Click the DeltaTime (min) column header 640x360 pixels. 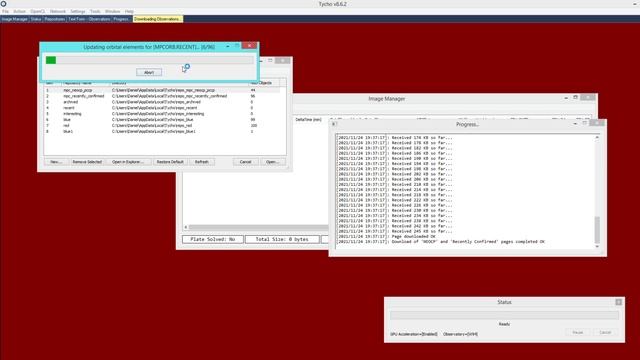pyautogui.click(x=309, y=120)
